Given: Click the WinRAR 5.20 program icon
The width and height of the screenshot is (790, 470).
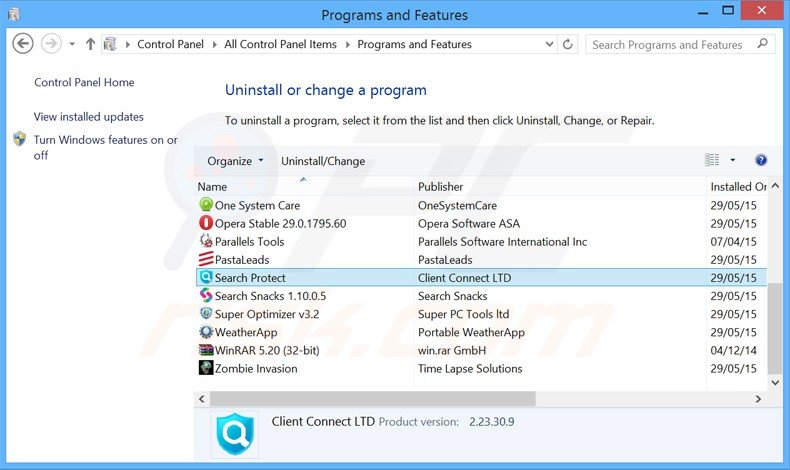Looking at the screenshot, I should pos(206,350).
